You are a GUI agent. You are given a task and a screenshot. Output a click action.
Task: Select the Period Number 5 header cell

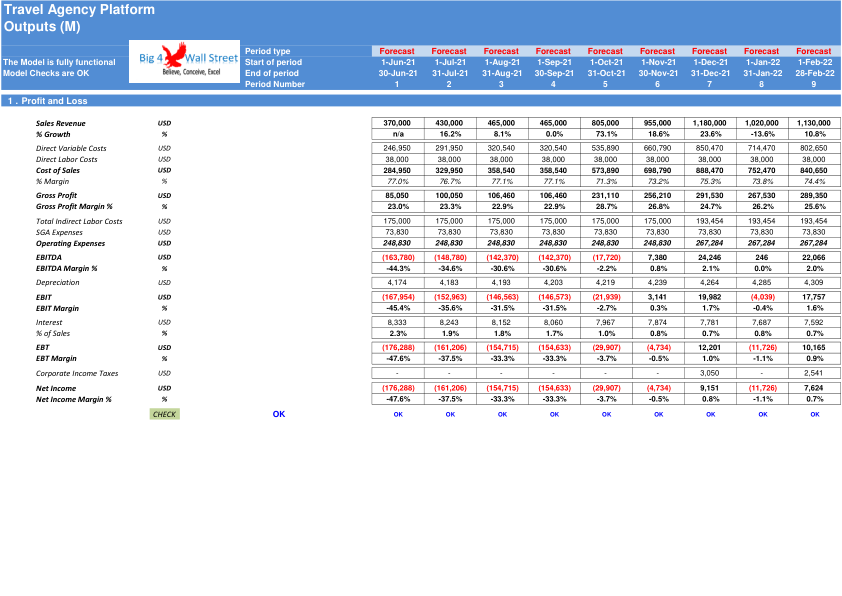tap(605, 84)
